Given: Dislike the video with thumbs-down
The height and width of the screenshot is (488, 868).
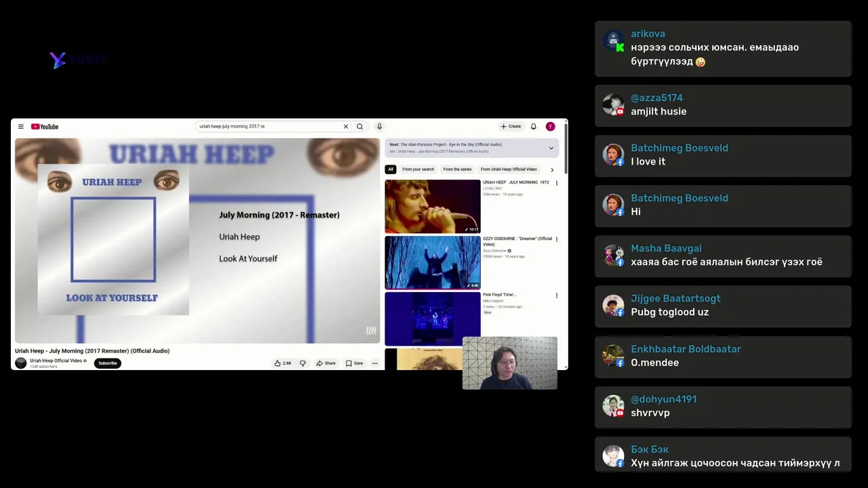Looking at the screenshot, I should point(302,363).
